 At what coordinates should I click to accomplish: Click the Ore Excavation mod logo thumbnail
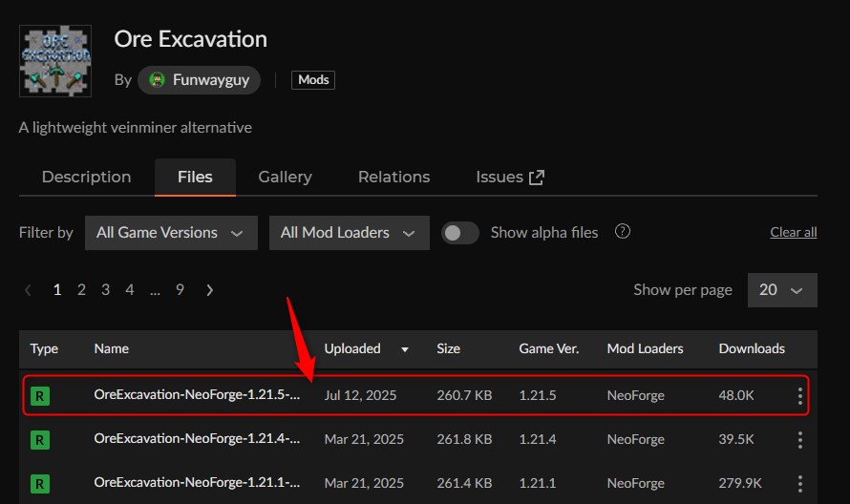[55, 61]
